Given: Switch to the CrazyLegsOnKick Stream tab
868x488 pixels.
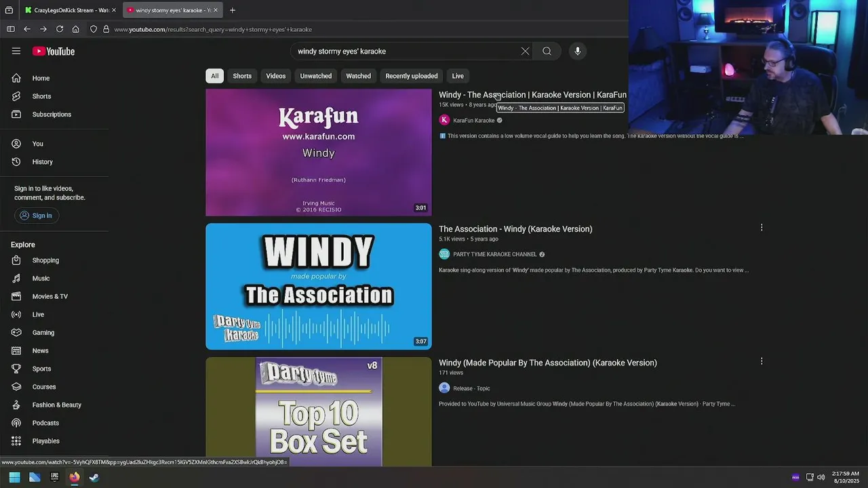Looking at the screenshot, I should [69, 10].
